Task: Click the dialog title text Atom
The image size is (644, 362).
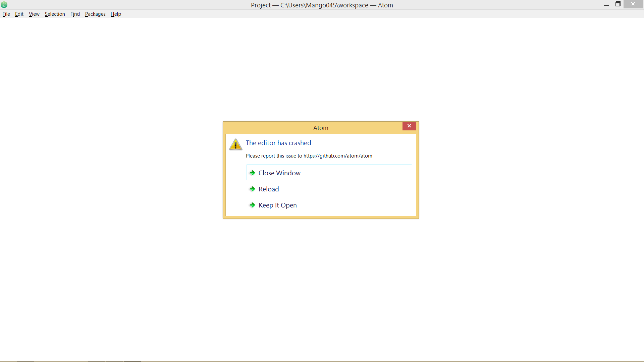Action: click(x=321, y=128)
